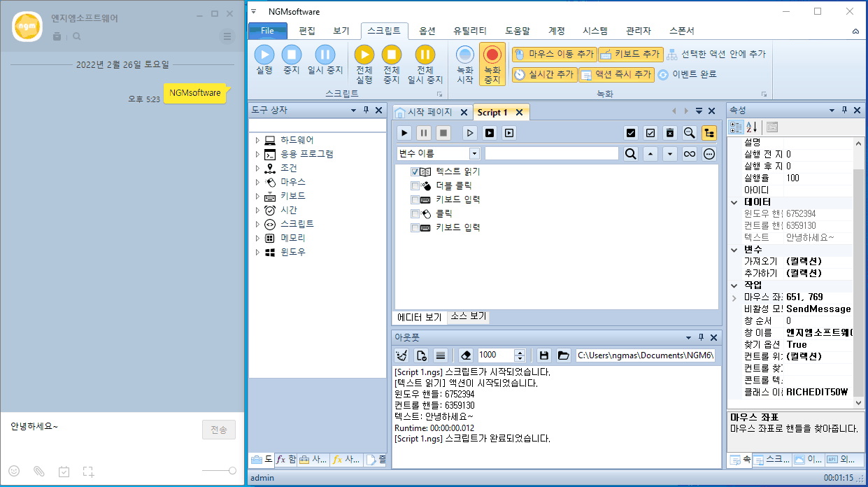Viewport: 868px width, 487px height.
Task: Click the up arrow beside the search icon
Action: [x=650, y=154]
